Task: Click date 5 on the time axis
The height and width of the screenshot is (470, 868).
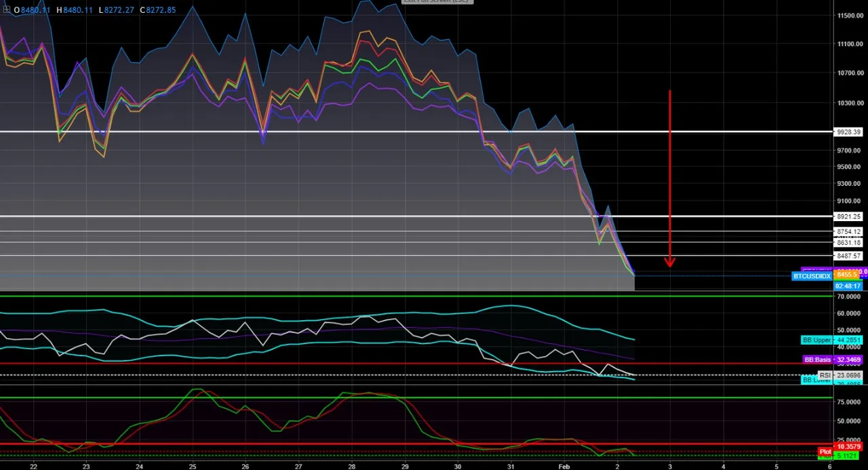Action: (x=776, y=466)
